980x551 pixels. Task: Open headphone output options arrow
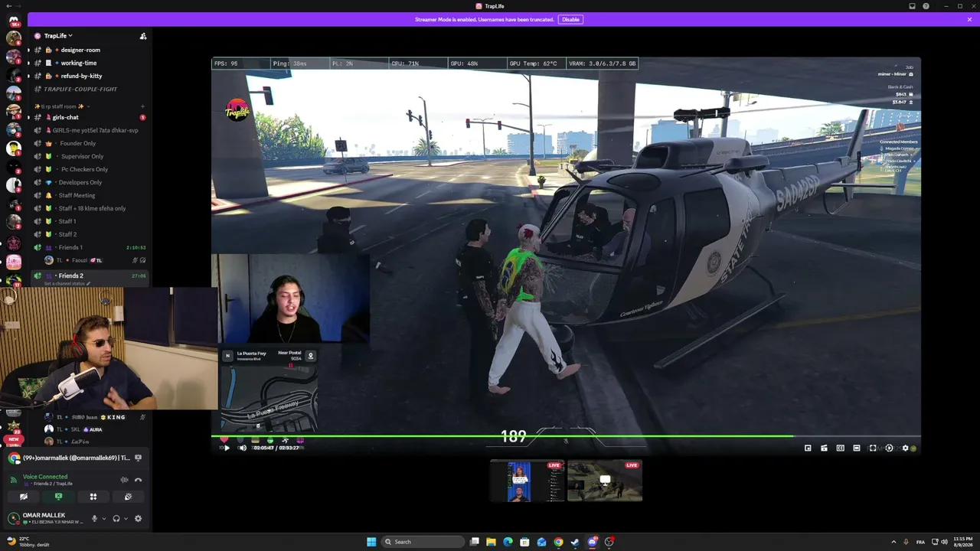126,519
